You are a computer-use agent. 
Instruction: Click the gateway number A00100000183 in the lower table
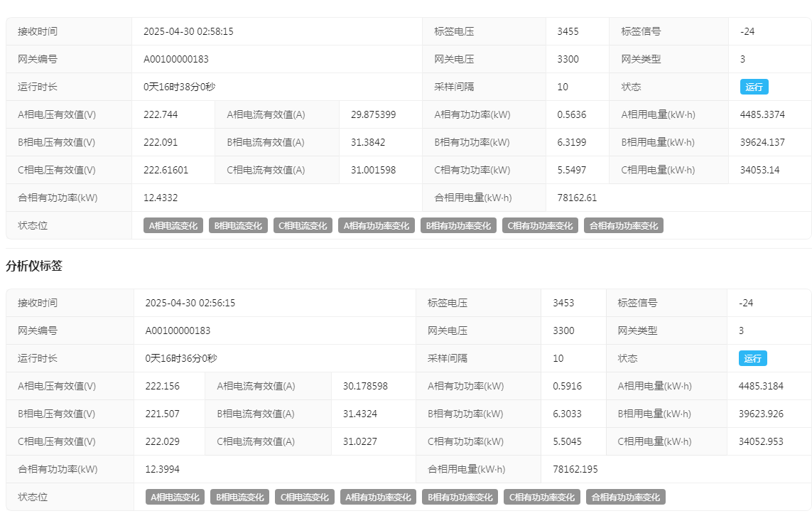178,330
